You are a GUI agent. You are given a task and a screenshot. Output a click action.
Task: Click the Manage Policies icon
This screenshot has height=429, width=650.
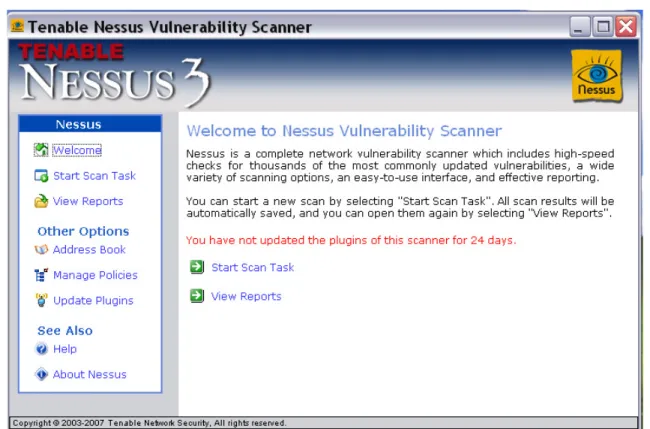(x=41, y=275)
